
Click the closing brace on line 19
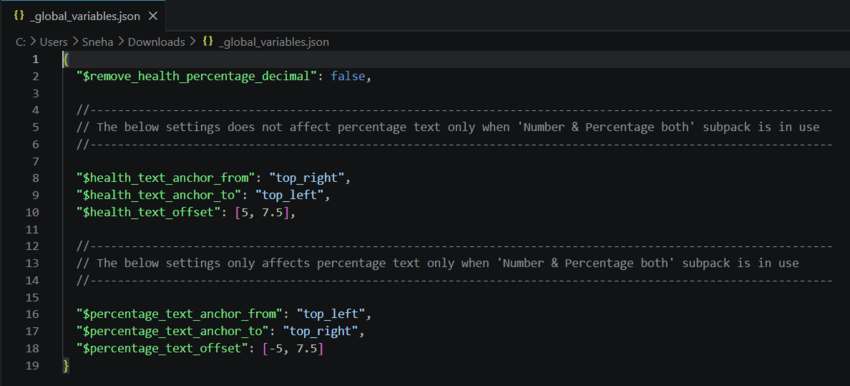coord(66,365)
